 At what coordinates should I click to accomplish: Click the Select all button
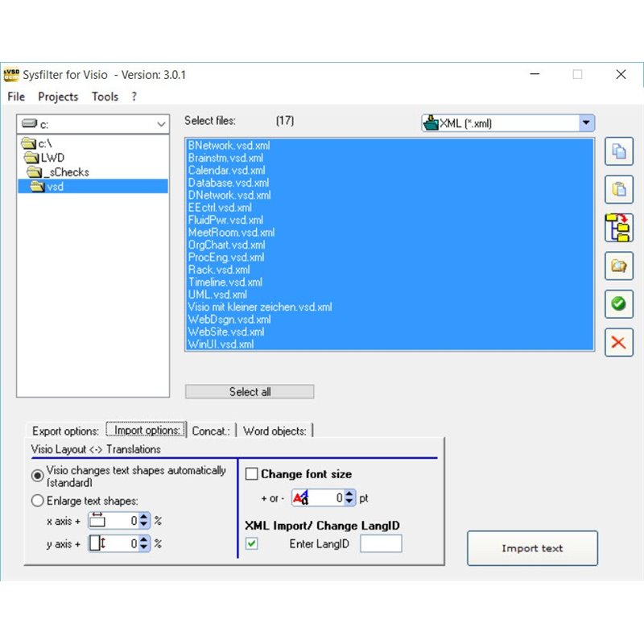[250, 392]
